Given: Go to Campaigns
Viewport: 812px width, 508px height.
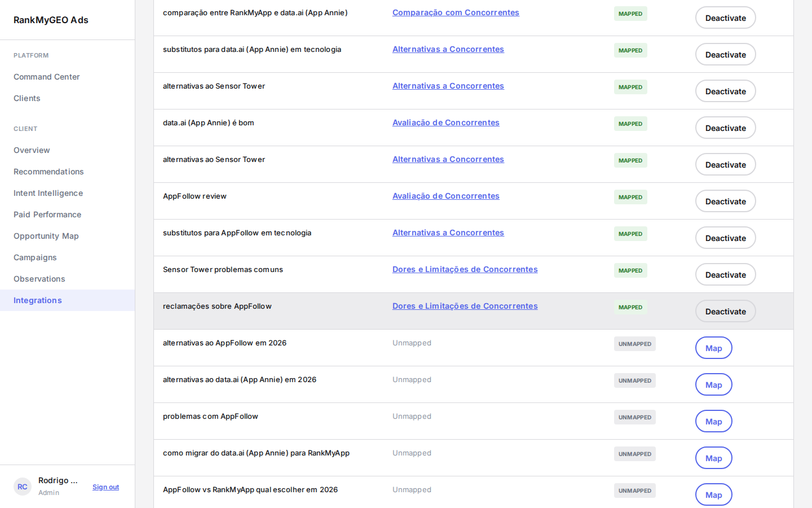Looking at the screenshot, I should click(68, 257).
